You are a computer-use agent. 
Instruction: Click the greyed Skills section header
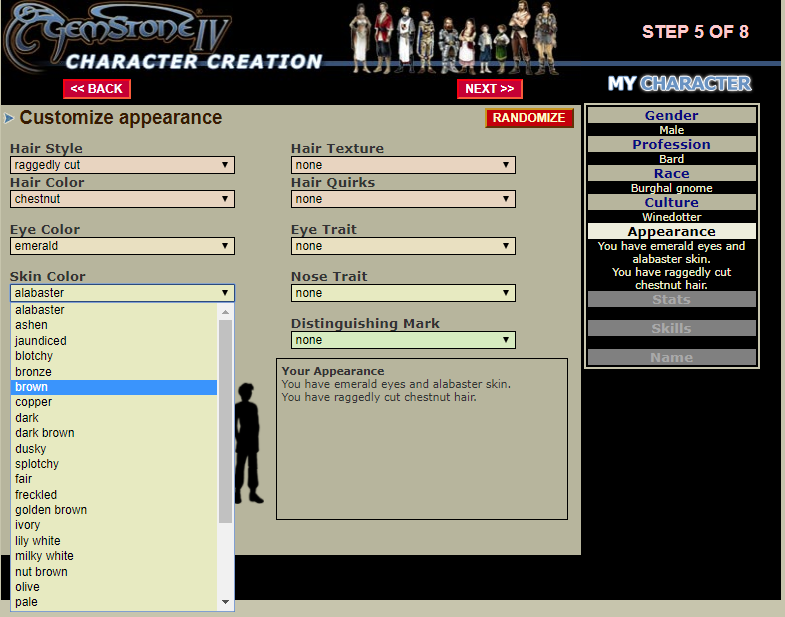(x=671, y=329)
